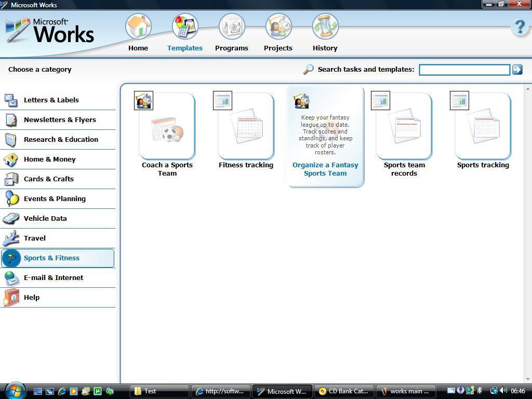
Task: Open the Fitness tracking template thumbnail
Action: 246,126
